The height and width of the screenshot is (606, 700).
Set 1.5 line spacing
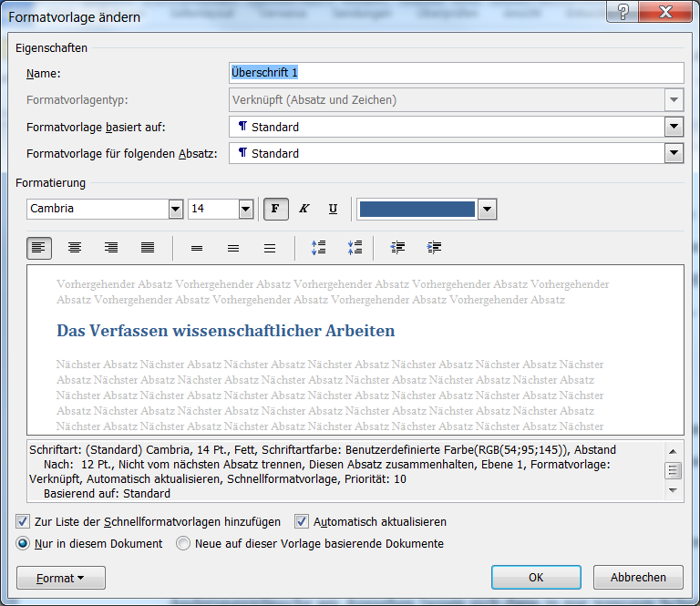[233, 248]
